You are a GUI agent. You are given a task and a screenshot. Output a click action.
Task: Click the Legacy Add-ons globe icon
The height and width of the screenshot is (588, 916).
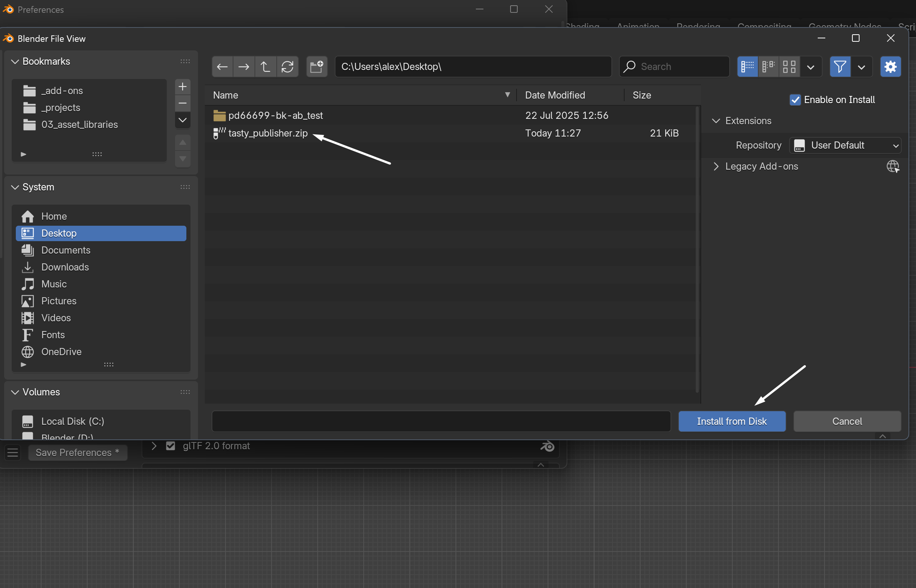point(893,167)
